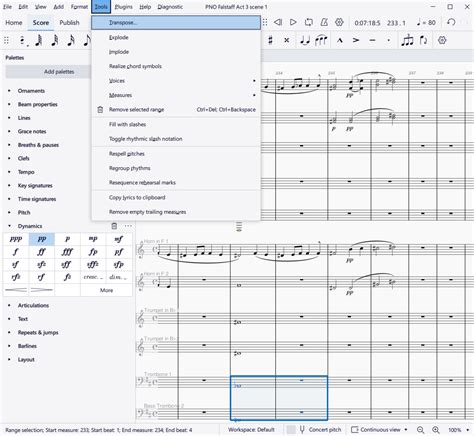Choose Respell pitches menu entry
474x436 pixels.
click(176, 154)
